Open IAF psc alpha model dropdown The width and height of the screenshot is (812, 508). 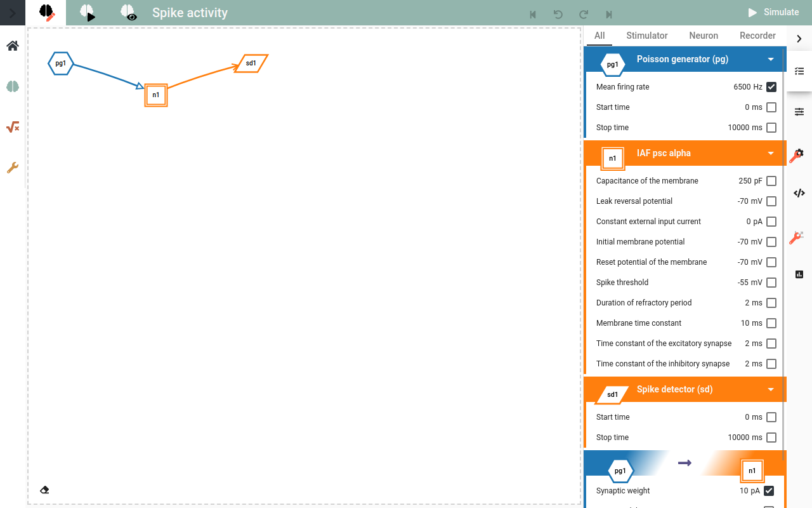point(771,153)
